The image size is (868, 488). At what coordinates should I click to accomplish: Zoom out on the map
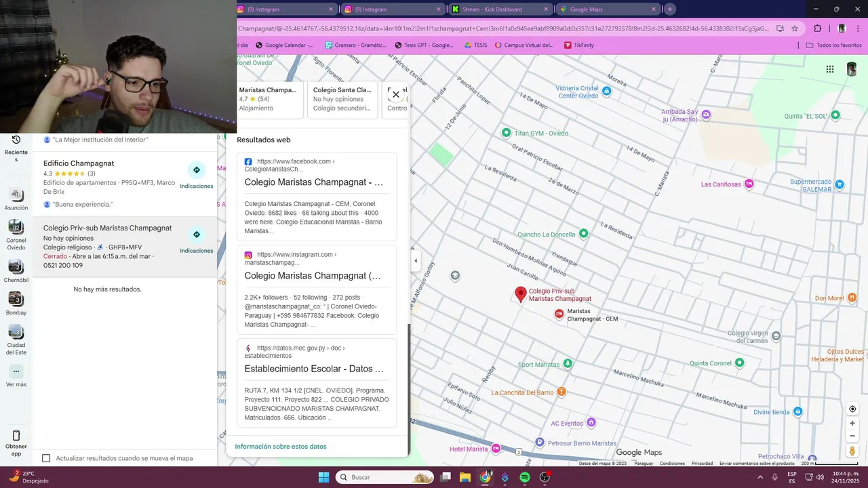[x=852, y=436]
